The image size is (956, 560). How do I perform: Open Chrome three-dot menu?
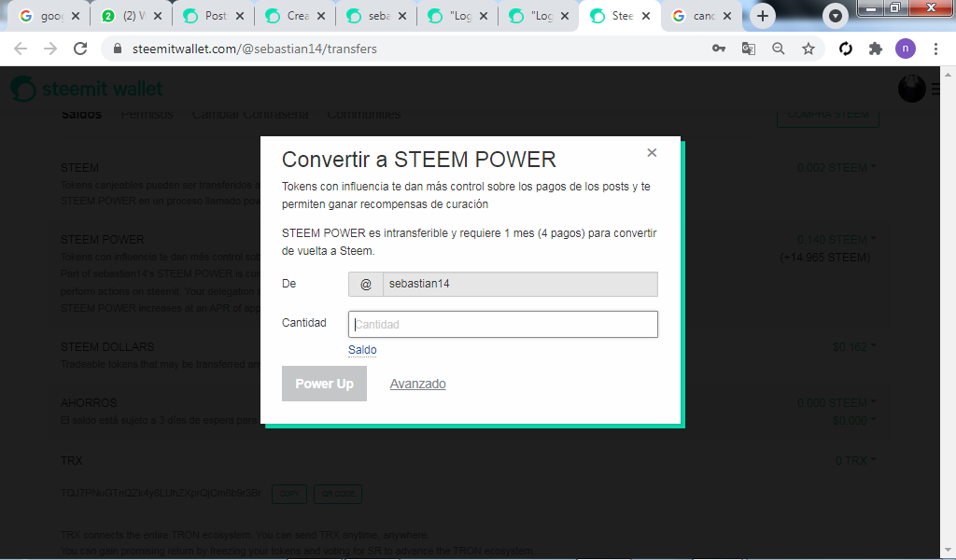coord(935,49)
